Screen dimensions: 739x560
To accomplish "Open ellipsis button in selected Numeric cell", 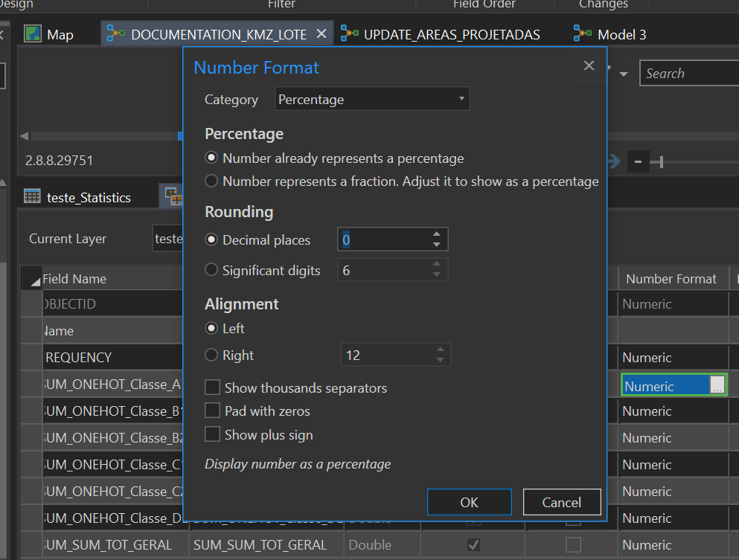I will [717, 384].
